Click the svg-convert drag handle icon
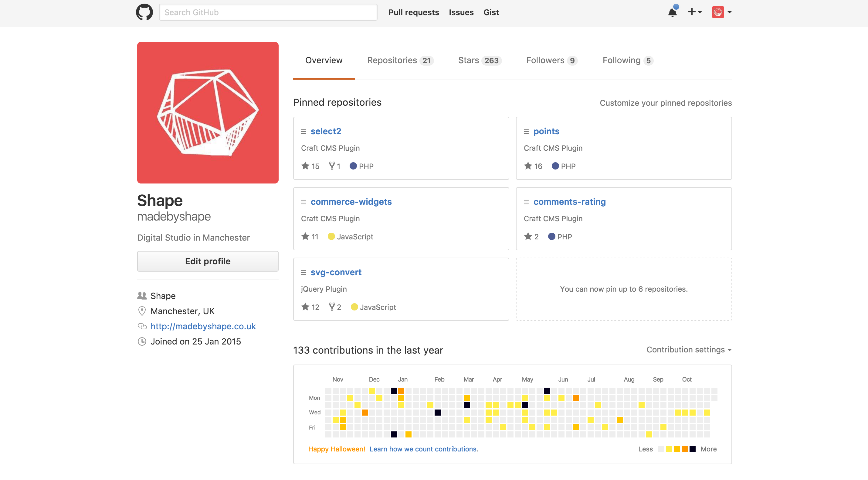The image size is (868, 480). click(303, 273)
